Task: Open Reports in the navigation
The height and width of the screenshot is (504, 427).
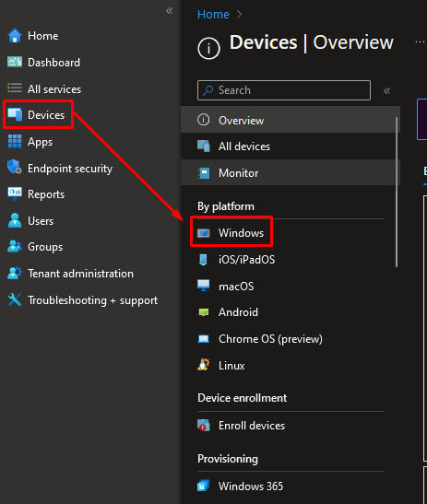Action: tap(46, 194)
